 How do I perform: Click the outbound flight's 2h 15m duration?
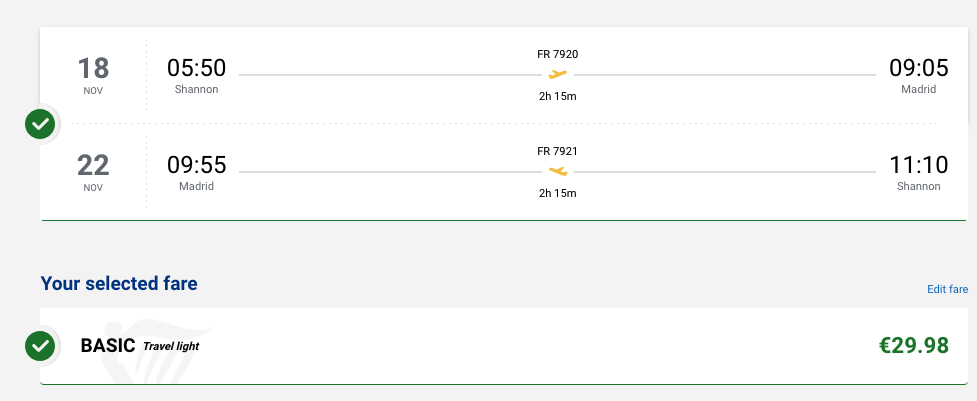[x=558, y=96]
